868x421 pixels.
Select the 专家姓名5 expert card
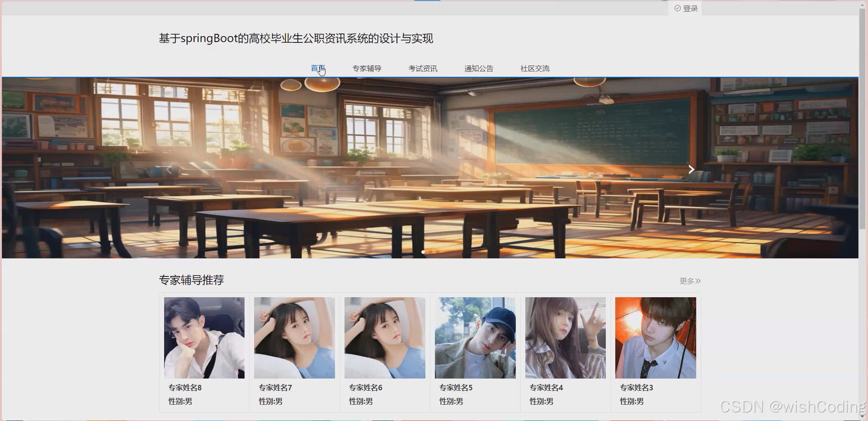pyautogui.click(x=475, y=352)
